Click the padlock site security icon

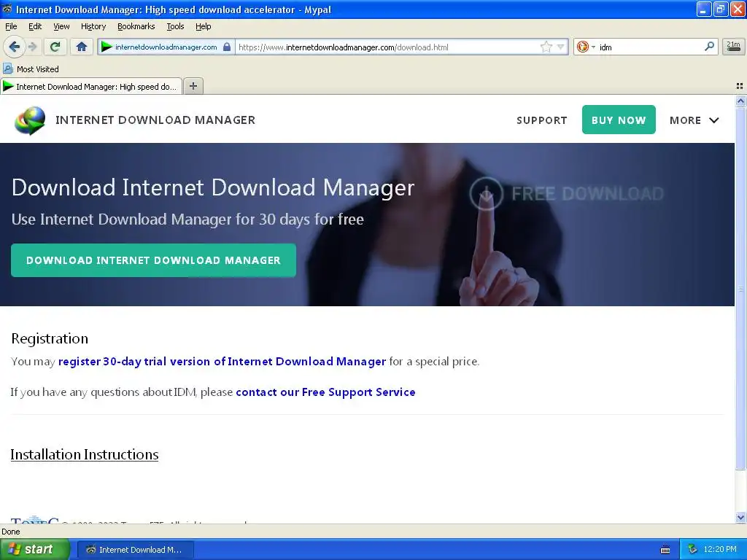[x=227, y=47]
